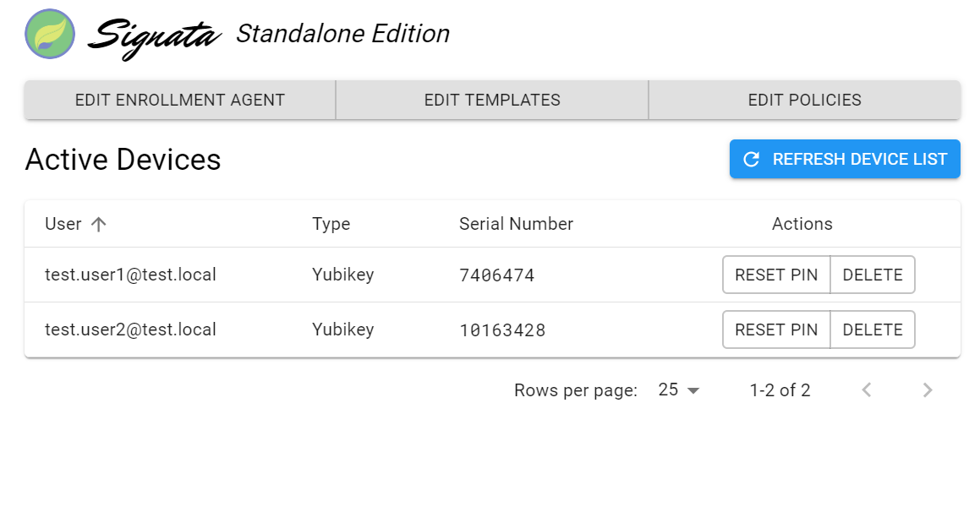This screenshot has width=980, height=512.
Task: Open Edit Policies tab
Action: (805, 100)
